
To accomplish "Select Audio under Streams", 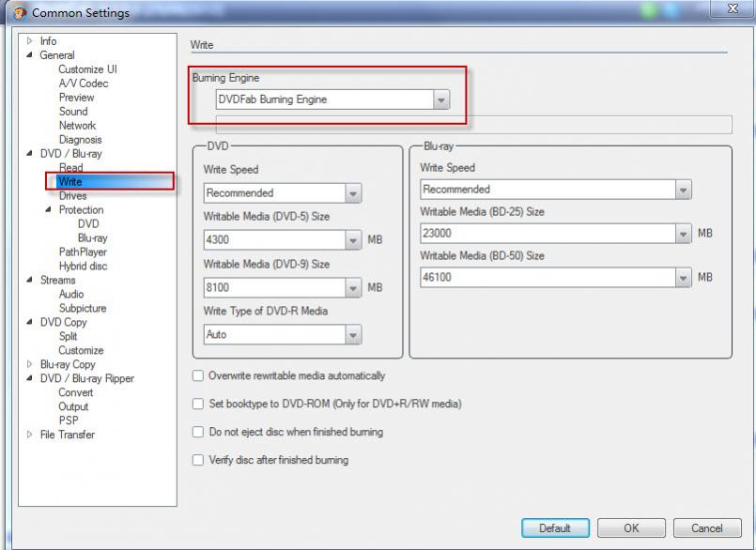I will [x=71, y=294].
